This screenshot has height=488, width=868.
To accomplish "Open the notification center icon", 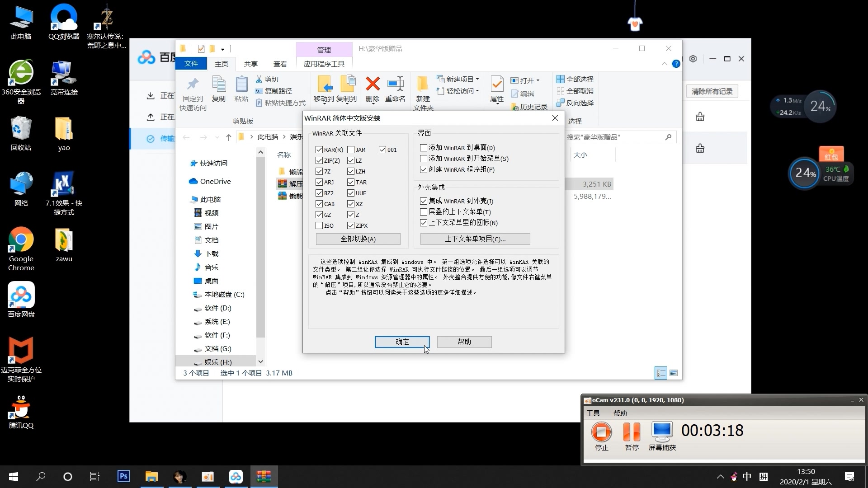I will point(849,477).
